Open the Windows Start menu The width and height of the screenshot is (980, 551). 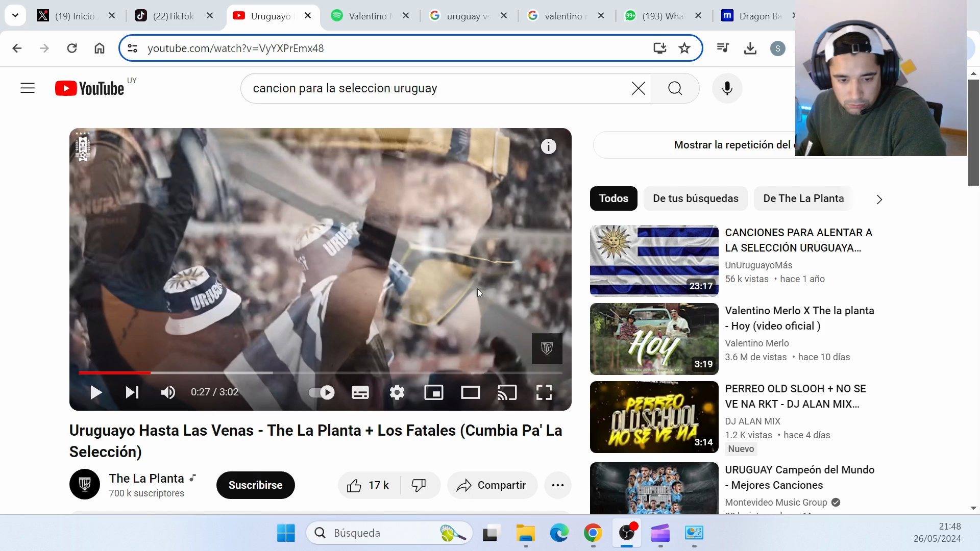[x=286, y=533]
